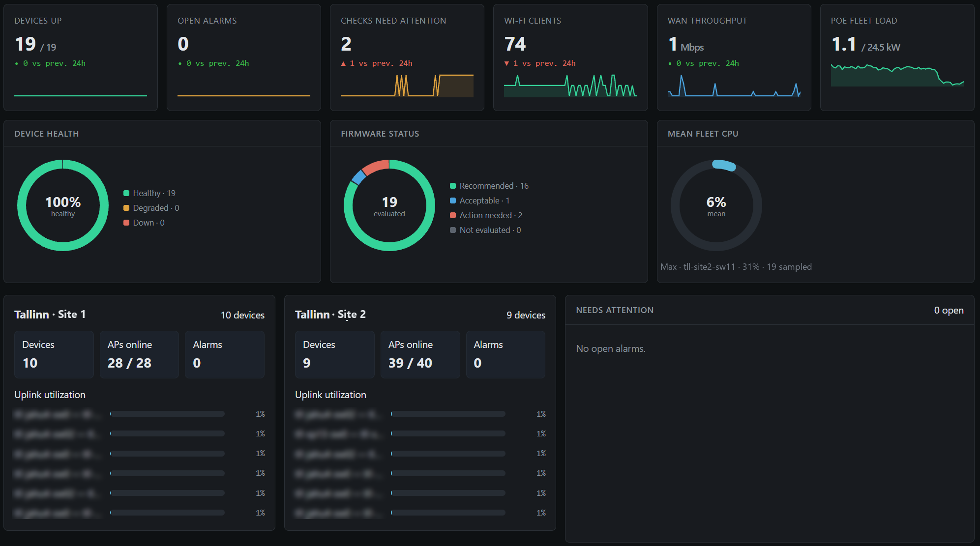980x546 pixels.
Task: Open the Site 1 Devices 10 tile
Action: pyautogui.click(x=54, y=354)
